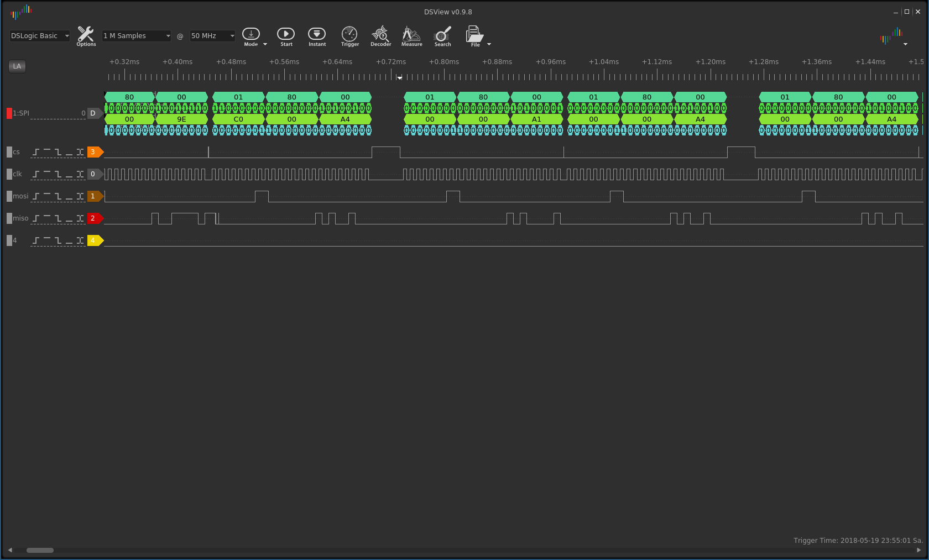Run an Instant capture

317,36
